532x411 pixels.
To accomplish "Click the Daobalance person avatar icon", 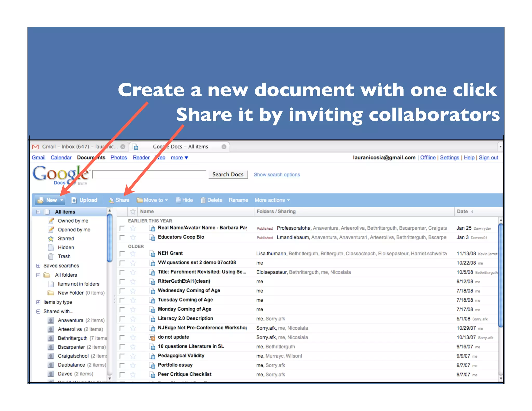I will point(51,365).
